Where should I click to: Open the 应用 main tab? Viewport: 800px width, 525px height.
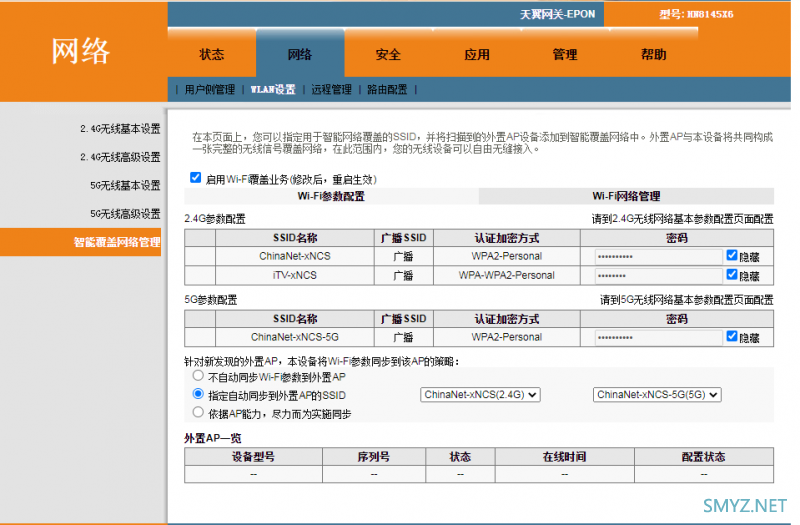coord(477,54)
